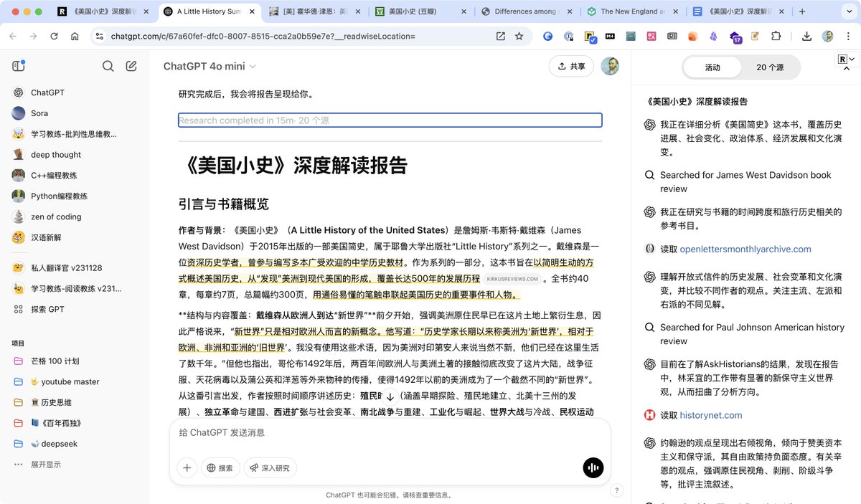Switch to the 霍华德·津恩 browser tab
Image resolution: width=861 pixels, height=504 pixels.
[x=314, y=11]
